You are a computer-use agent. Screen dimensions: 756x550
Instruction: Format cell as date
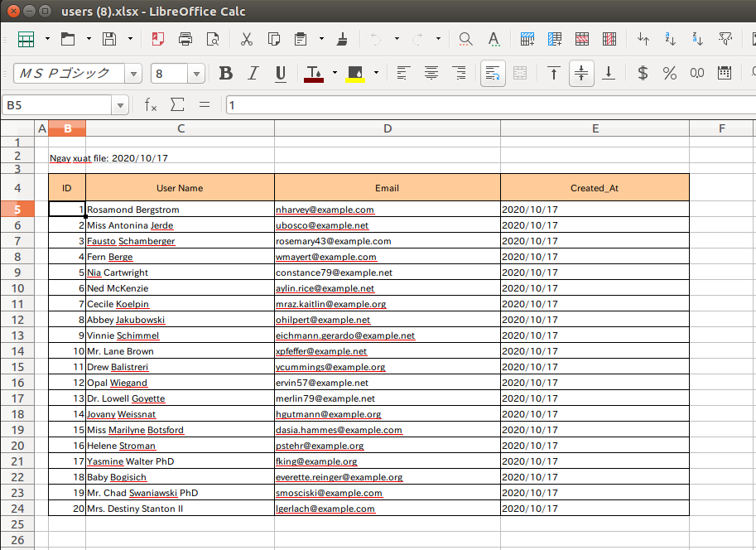(x=725, y=74)
